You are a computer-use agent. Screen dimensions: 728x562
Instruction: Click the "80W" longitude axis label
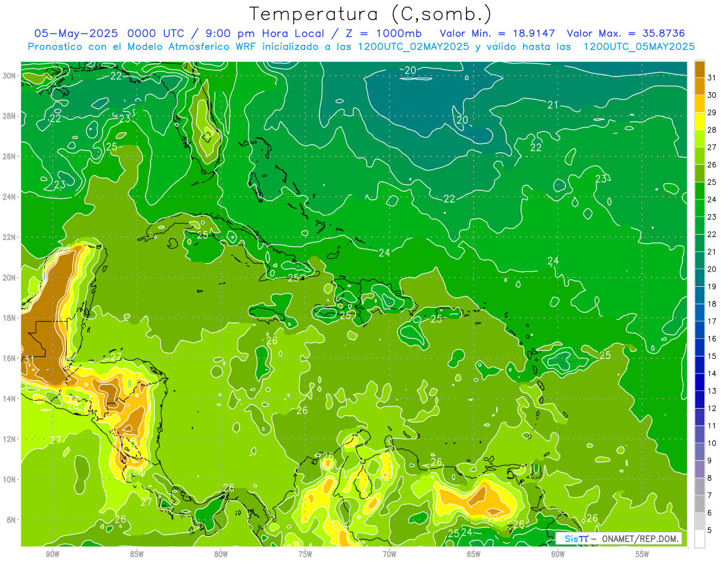pyautogui.click(x=221, y=554)
